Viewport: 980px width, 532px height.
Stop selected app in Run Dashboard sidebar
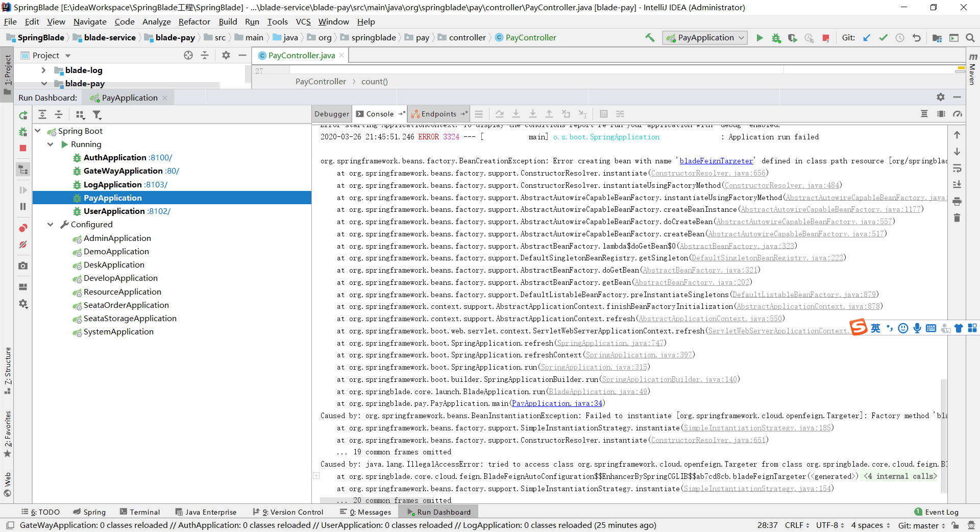(23, 148)
